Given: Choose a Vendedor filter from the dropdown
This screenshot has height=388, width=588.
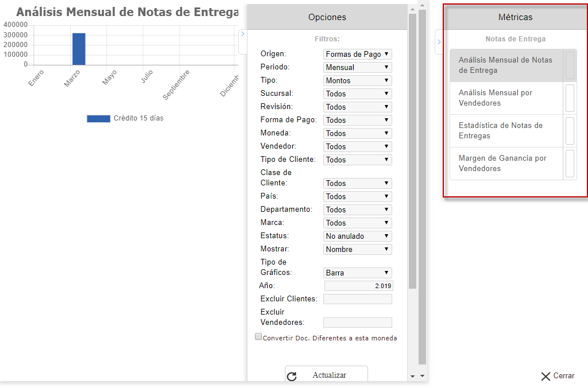Looking at the screenshot, I should pyautogui.click(x=357, y=146).
